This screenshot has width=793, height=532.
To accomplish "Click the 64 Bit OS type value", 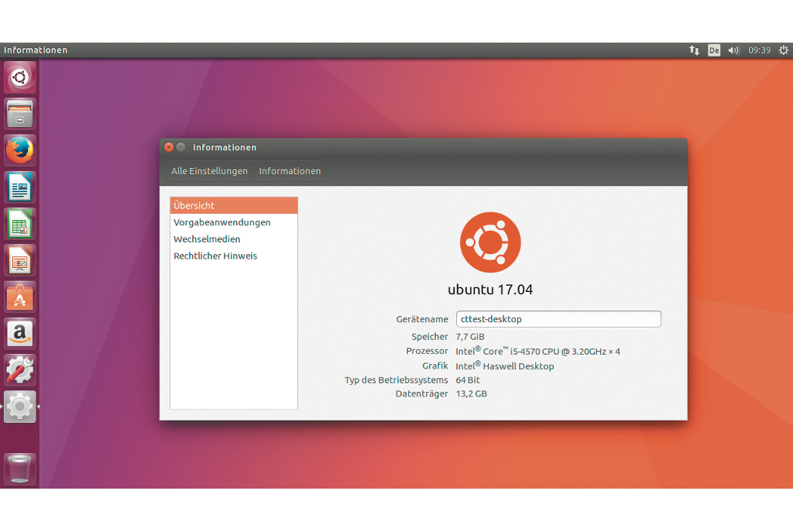I will (x=468, y=379).
